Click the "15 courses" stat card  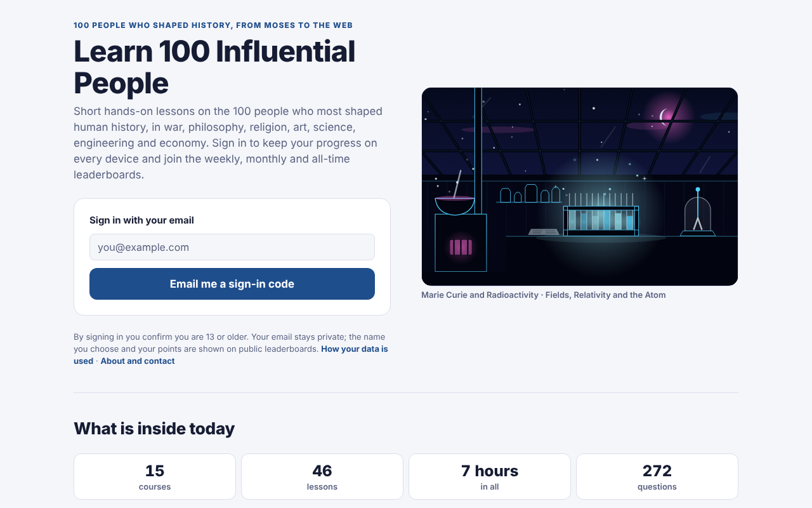coord(155,477)
